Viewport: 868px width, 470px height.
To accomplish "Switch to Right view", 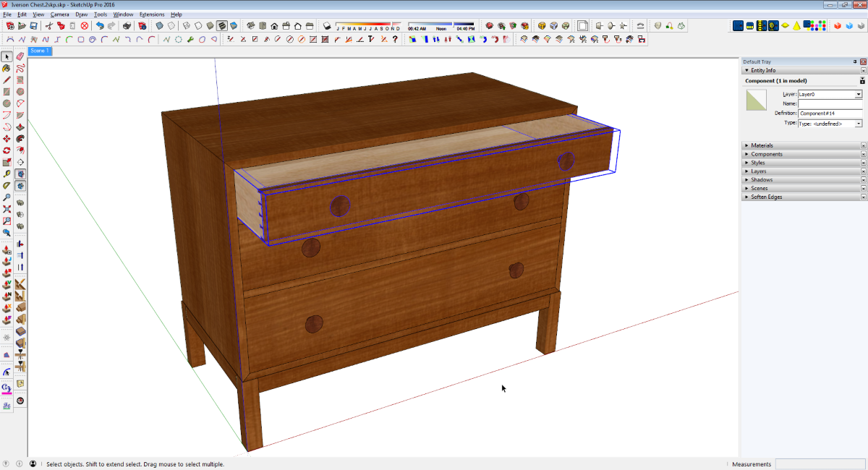I will (287, 26).
